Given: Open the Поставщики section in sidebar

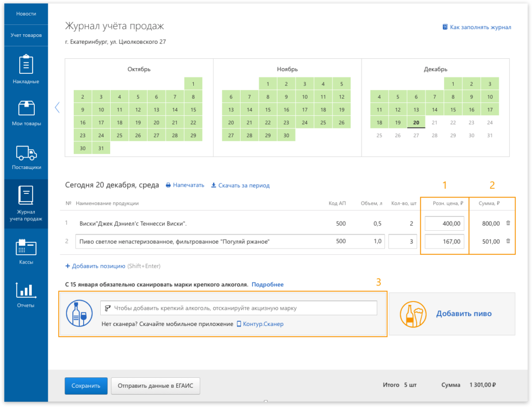Looking at the screenshot, I should [x=26, y=156].
